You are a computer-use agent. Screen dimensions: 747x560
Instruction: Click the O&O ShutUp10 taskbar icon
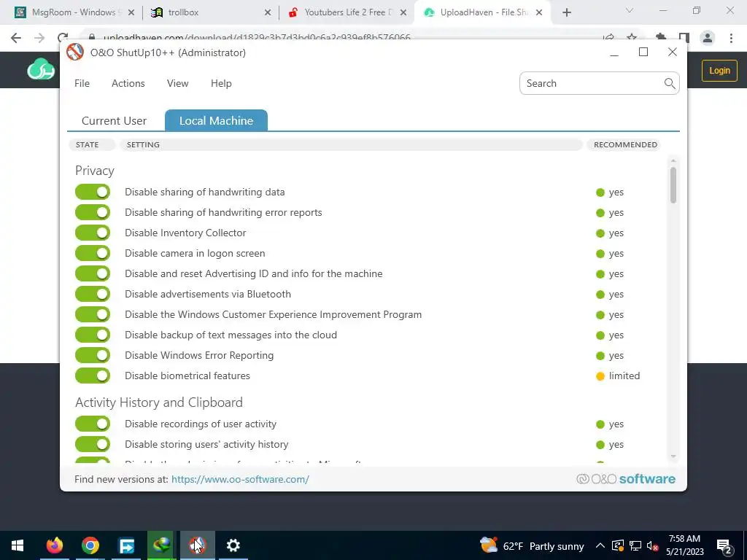197,545
